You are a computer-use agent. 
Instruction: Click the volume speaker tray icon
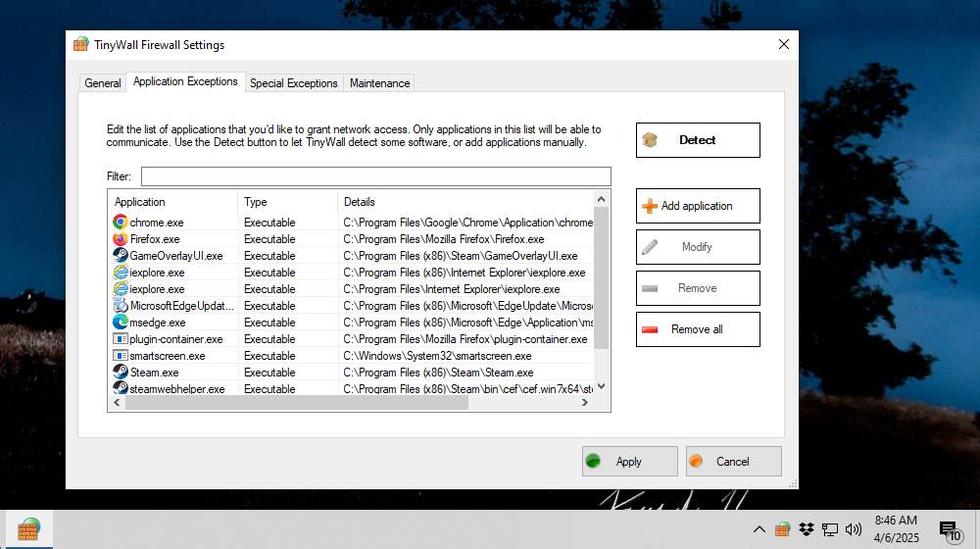click(854, 529)
